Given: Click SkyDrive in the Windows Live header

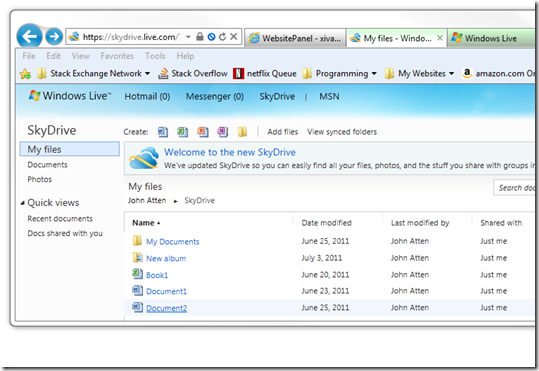Looking at the screenshot, I should [x=277, y=97].
